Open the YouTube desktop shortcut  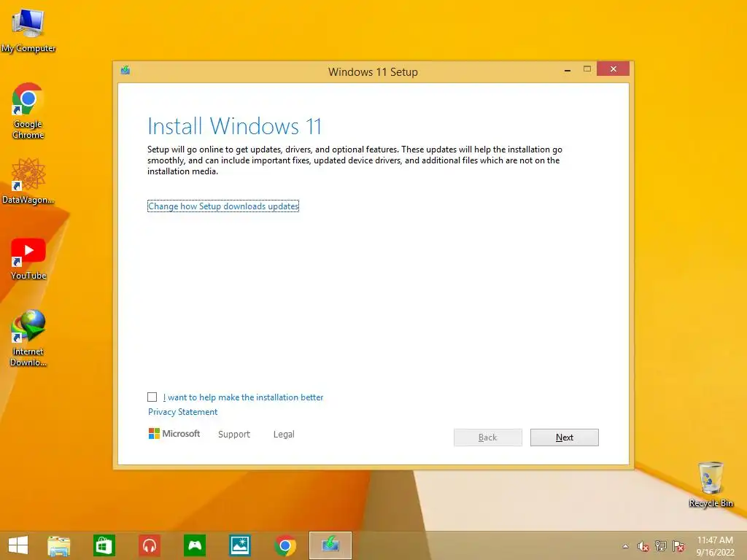[x=28, y=259]
